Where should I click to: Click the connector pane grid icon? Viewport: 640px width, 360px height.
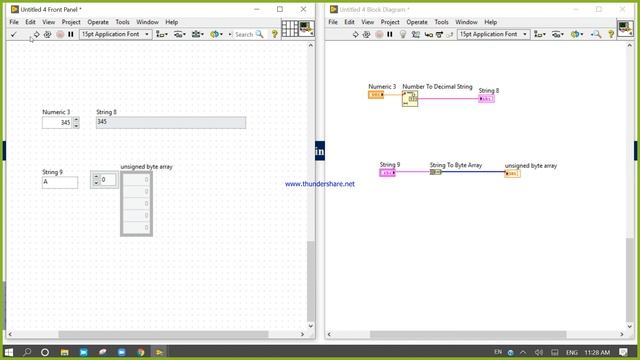click(289, 29)
